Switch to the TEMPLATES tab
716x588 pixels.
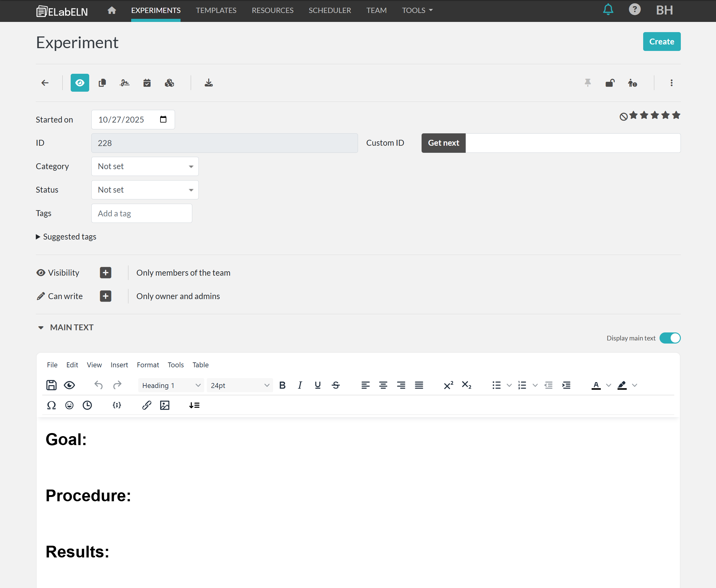click(216, 10)
